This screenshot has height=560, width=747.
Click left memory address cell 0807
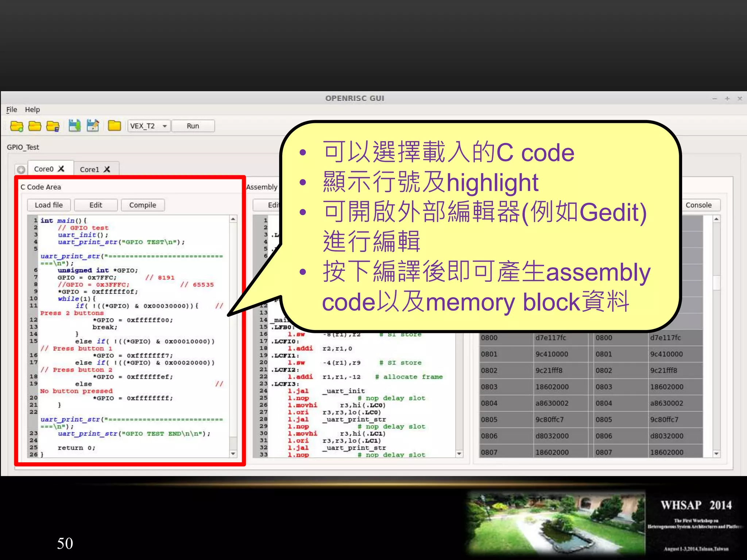pos(506,452)
